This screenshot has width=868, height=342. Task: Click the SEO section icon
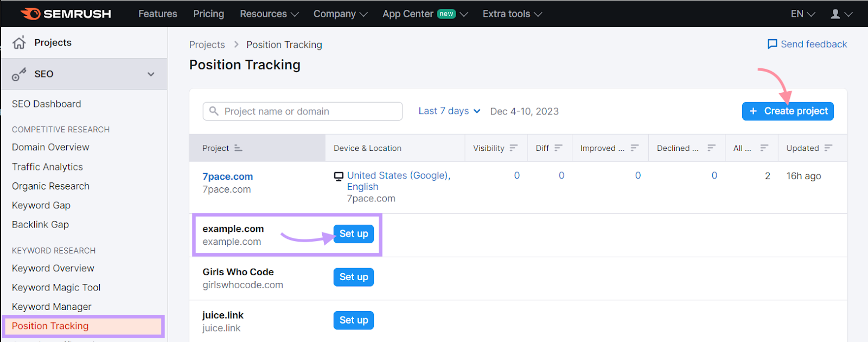[19, 74]
